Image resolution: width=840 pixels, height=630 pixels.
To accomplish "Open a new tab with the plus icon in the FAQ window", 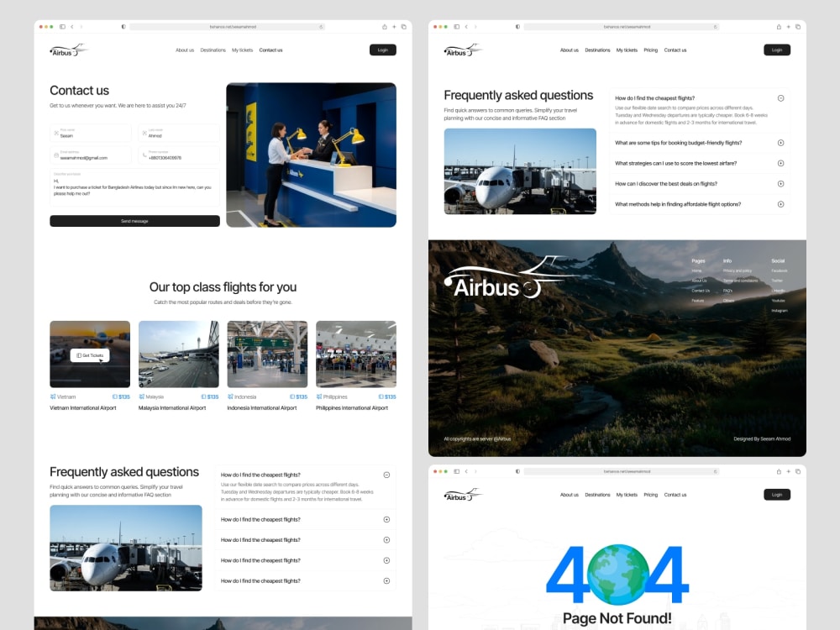I will click(x=788, y=26).
